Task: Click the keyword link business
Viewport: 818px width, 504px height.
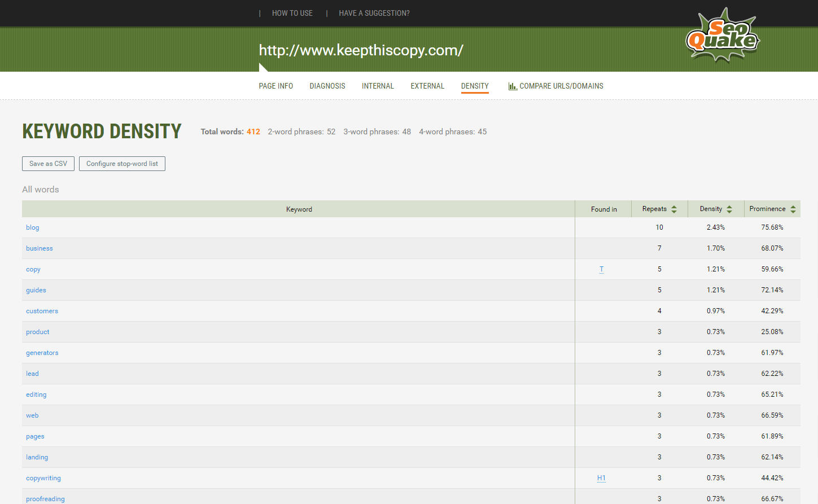Action: point(40,248)
